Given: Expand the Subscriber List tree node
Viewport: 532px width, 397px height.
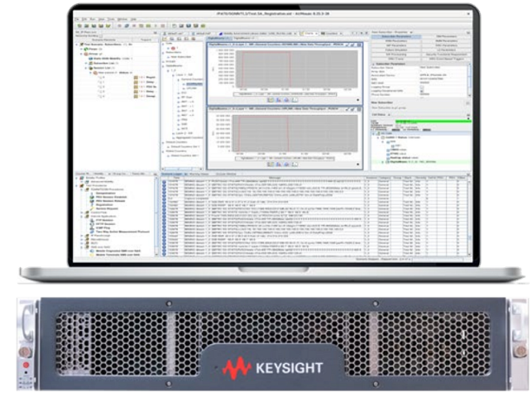Looking at the screenshot, I should point(86,63).
